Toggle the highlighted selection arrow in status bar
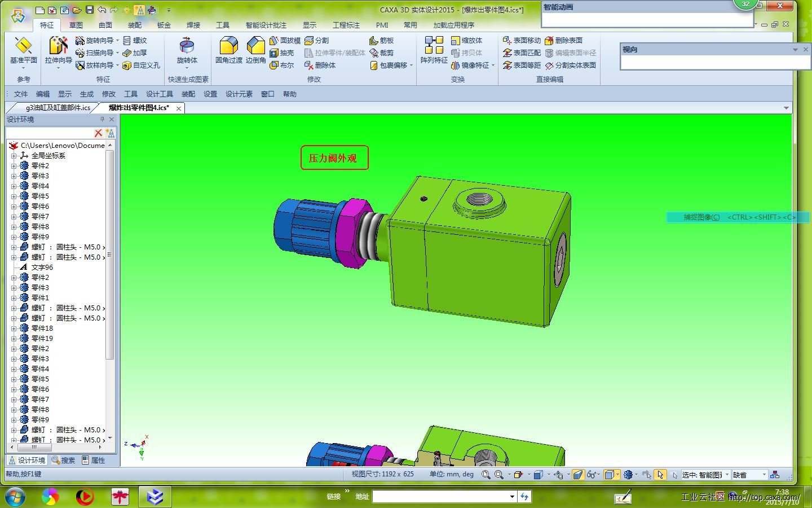The image size is (812, 508). tap(660, 475)
